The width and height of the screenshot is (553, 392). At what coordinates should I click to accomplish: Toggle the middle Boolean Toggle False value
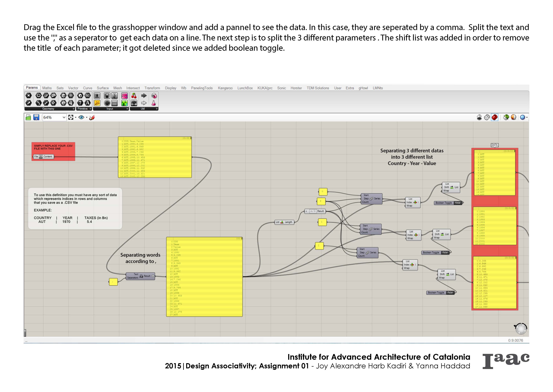point(445,253)
